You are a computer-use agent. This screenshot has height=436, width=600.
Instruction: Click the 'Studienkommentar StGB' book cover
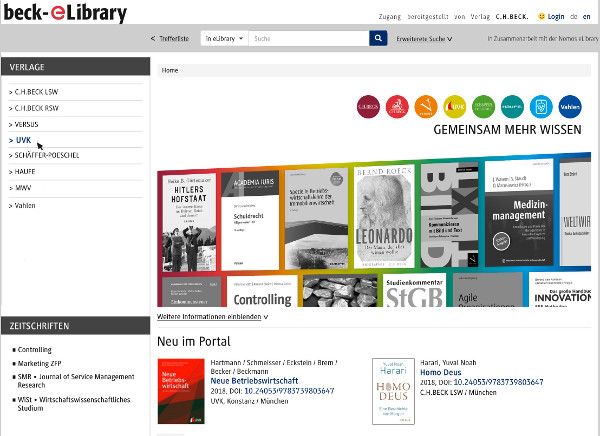[414, 290]
